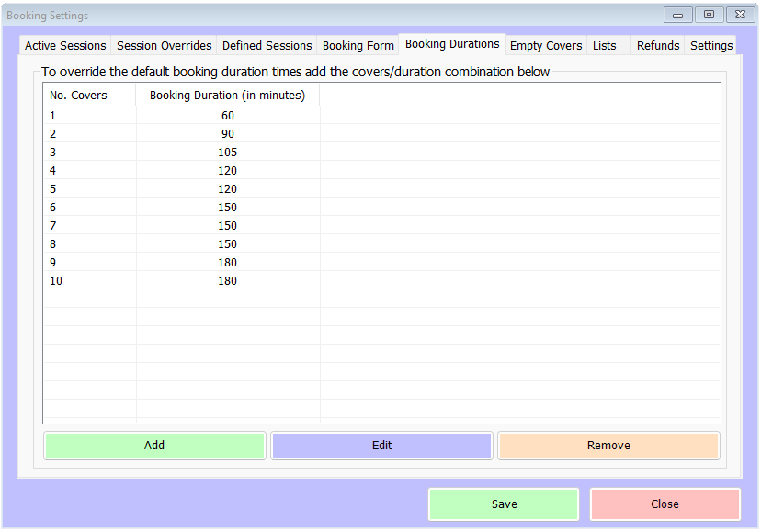This screenshot has width=761, height=532.
Task: Click the Booking Duration column header
Action: click(x=227, y=95)
